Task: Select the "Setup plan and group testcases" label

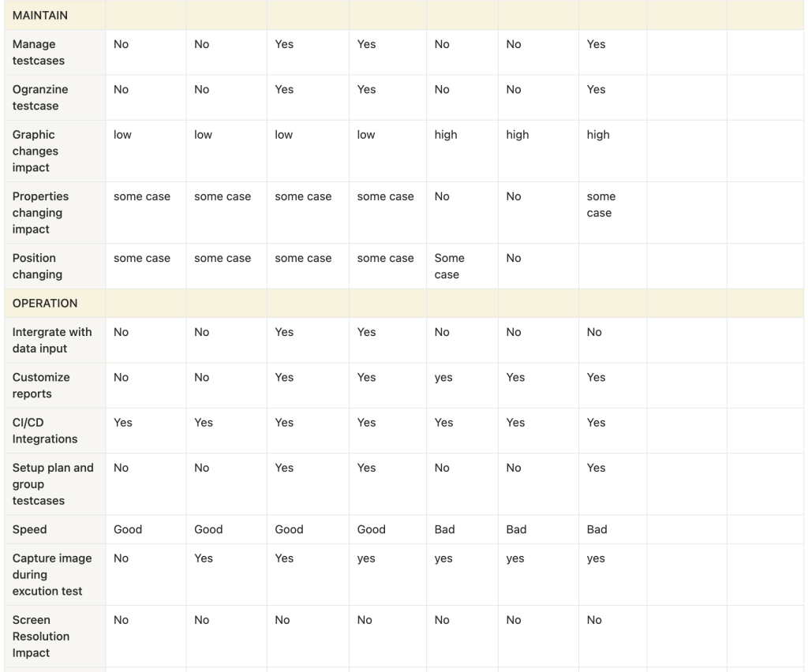Action: coord(53,483)
